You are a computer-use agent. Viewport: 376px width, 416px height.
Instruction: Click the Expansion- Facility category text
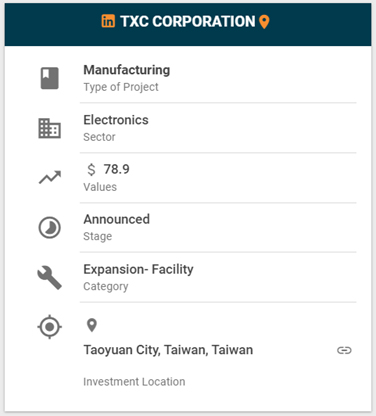click(x=138, y=269)
